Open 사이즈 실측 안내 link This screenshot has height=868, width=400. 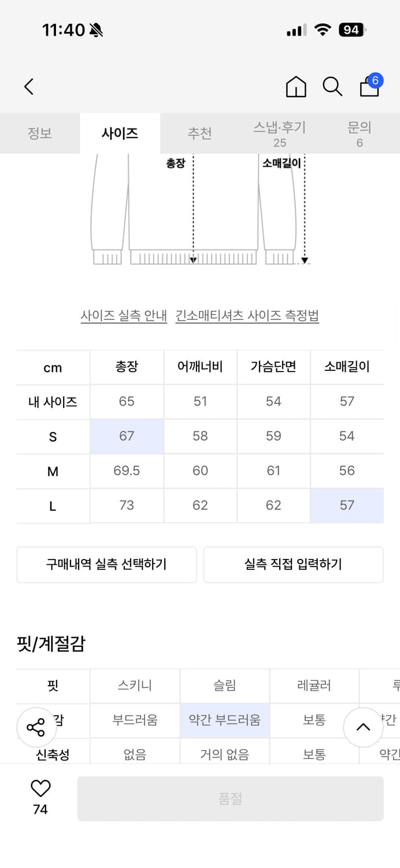click(x=124, y=316)
